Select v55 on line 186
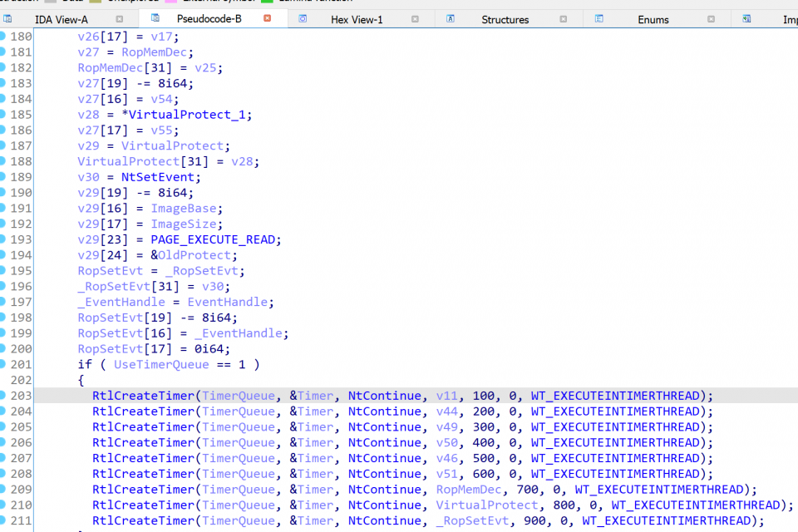Viewport: 798px width, 532px height. (160, 131)
